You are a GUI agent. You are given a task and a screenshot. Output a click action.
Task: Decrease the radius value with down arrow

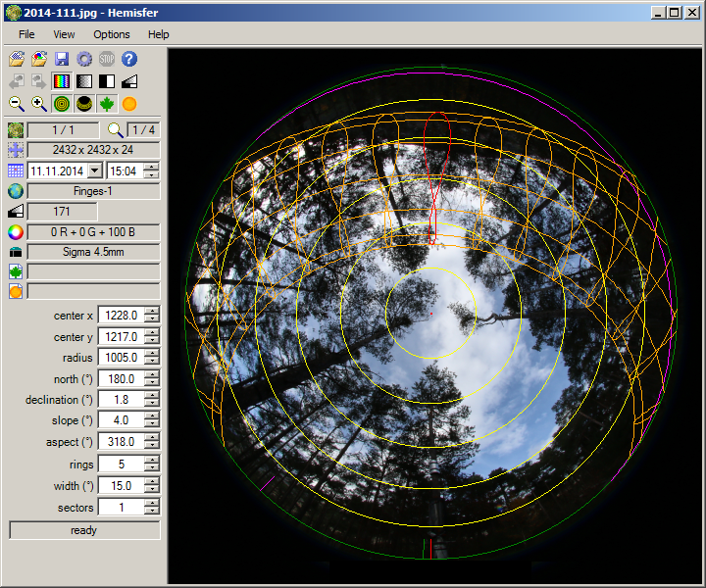coord(151,362)
